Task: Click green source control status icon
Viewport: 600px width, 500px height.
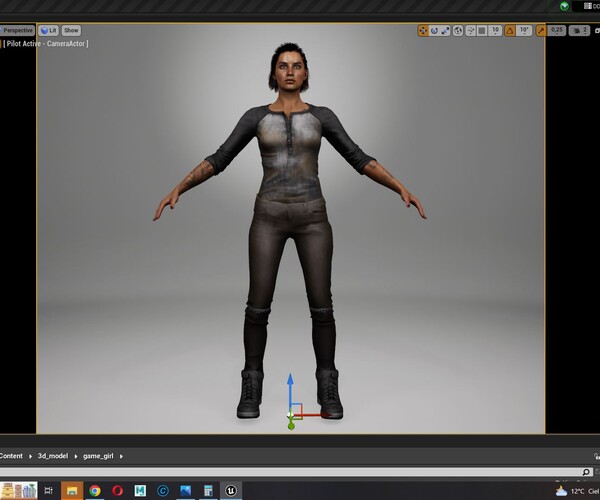Action: [x=564, y=6]
